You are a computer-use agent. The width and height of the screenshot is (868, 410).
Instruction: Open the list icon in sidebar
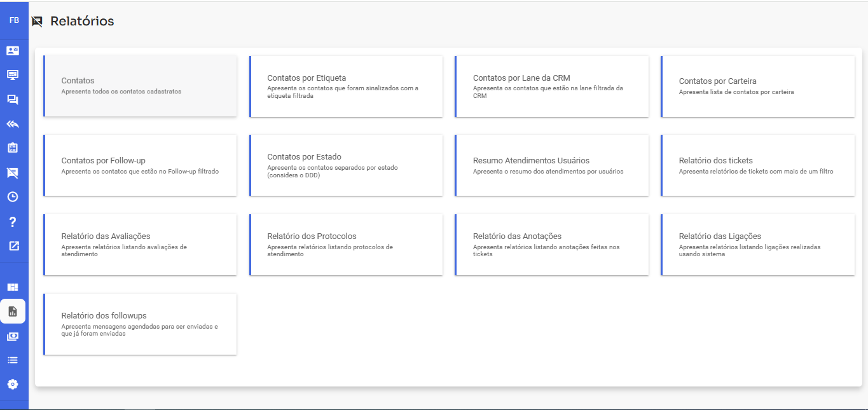(13, 360)
